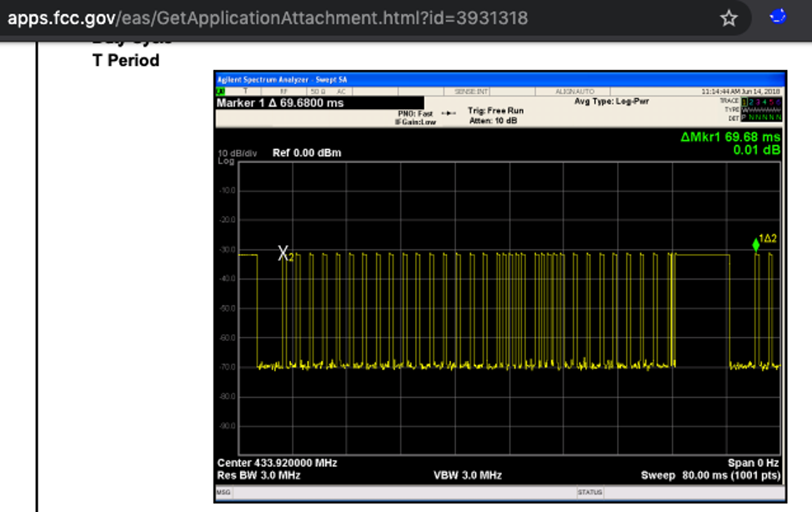Click the green 1Δ2 diamond marker
The width and height of the screenshot is (812, 512).
756,244
